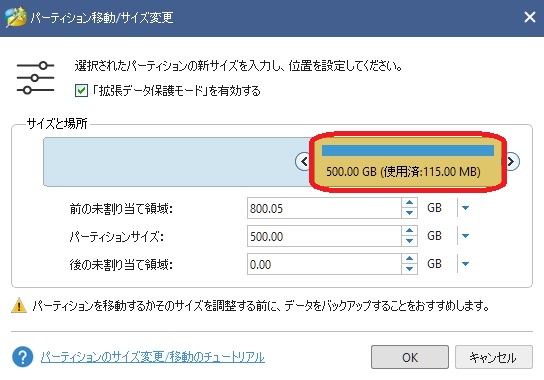The width and height of the screenshot is (544, 380).
Task: Click the 前の未割り当て領域 input field
Action: click(x=324, y=208)
